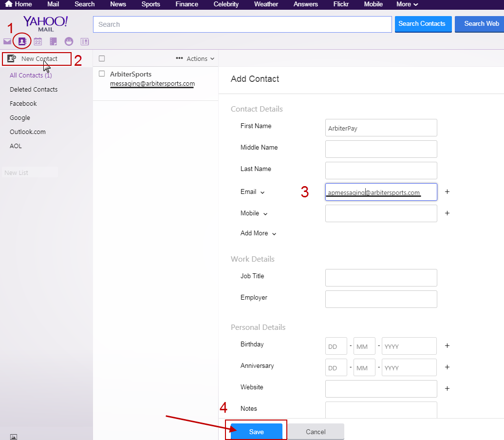Viewport: 504px width, 440px height.
Task: Open the Calendar icon showing 22
Action: point(38,41)
